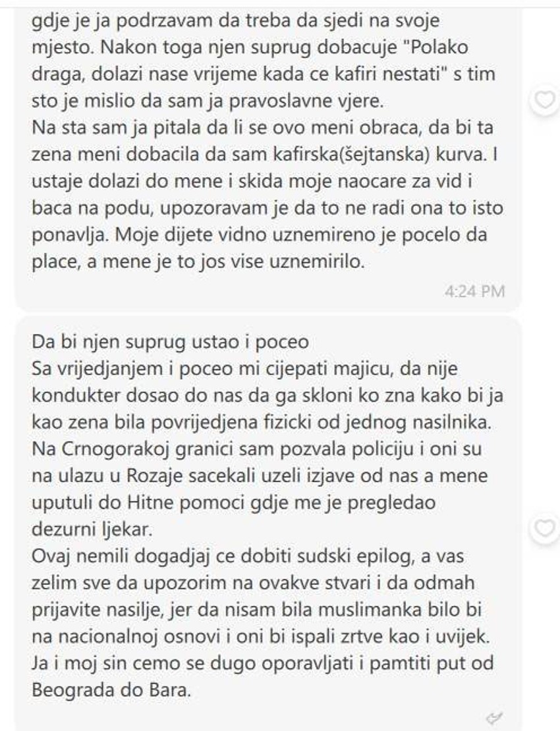560x731 pixels.
Task: Select the message bubble starting "Da bi njen suprug"
Action: coord(267,523)
